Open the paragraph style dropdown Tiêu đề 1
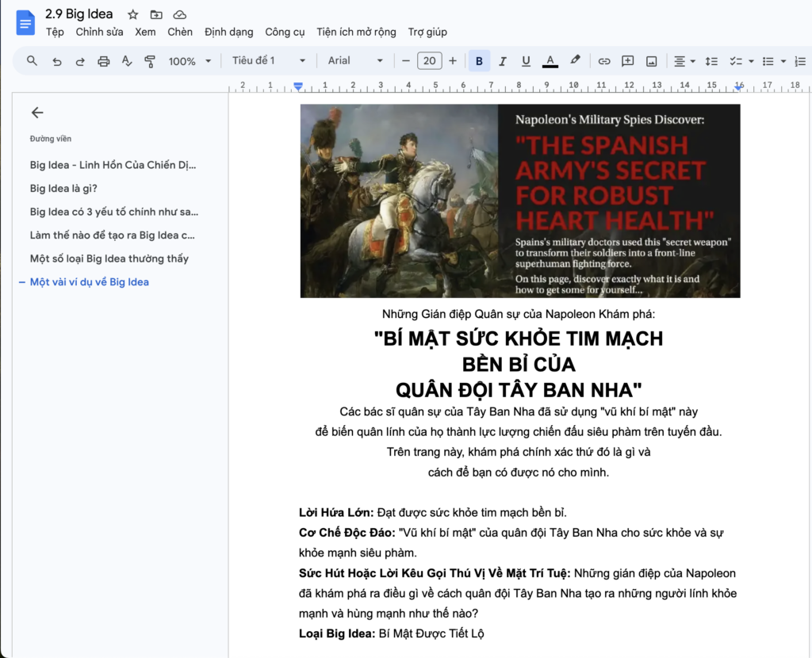This screenshot has height=658, width=812. pyautogui.click(x=268, y=60)
